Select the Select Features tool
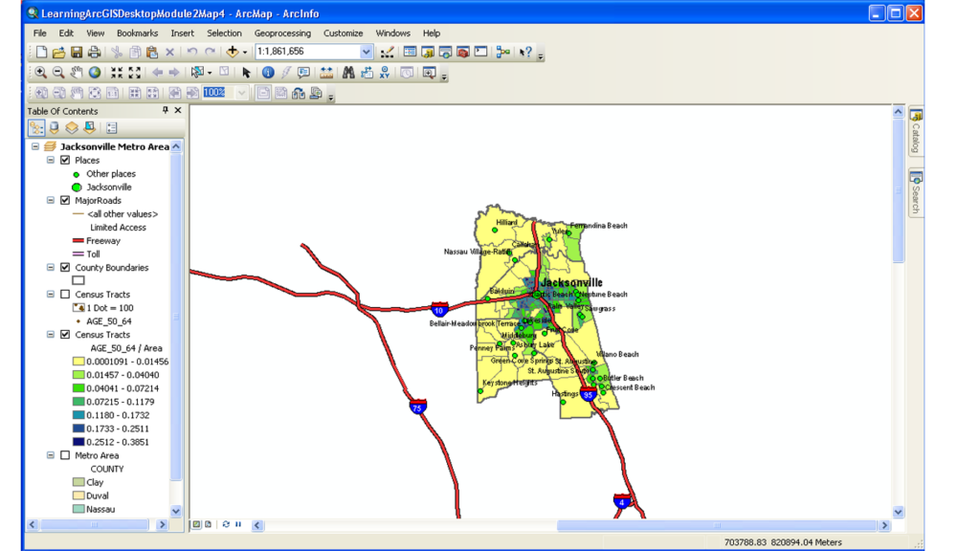The width and height of the screenshot is (980, 551). coord(197,73)
